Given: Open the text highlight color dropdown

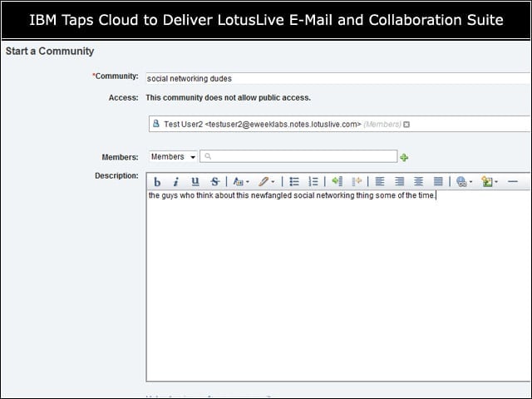Looking at the screenshot, I should tap(266, 182).
